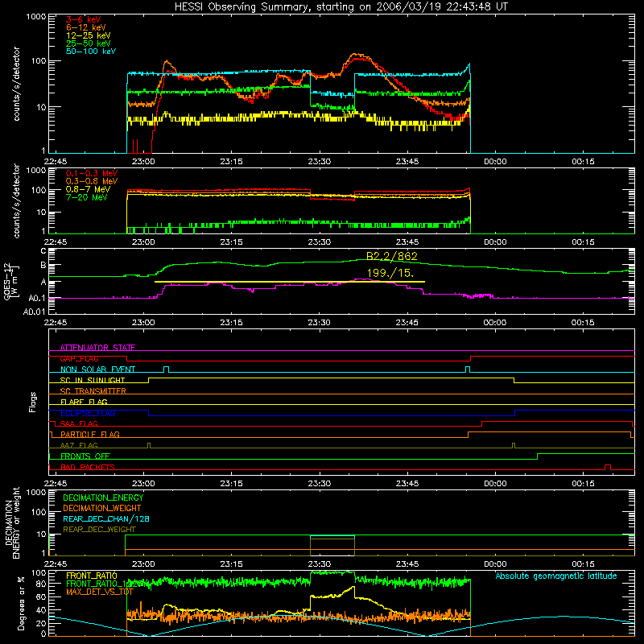Click the blue ECLIPSE_FLAG label
This screenshot has width=644, height=644.
[x=88, y=413]
